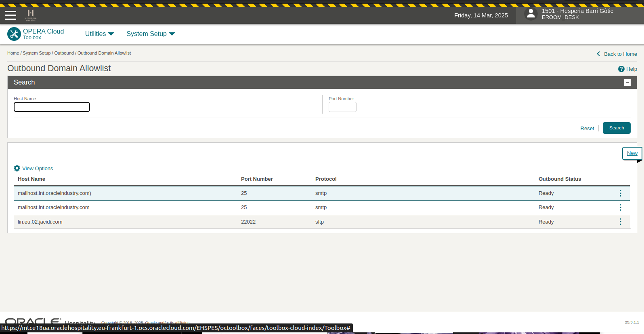The height and width of the screenshot is (334, 644).
Task: Open actions menu for first mailhost row
Action: (x=620, y=193)
